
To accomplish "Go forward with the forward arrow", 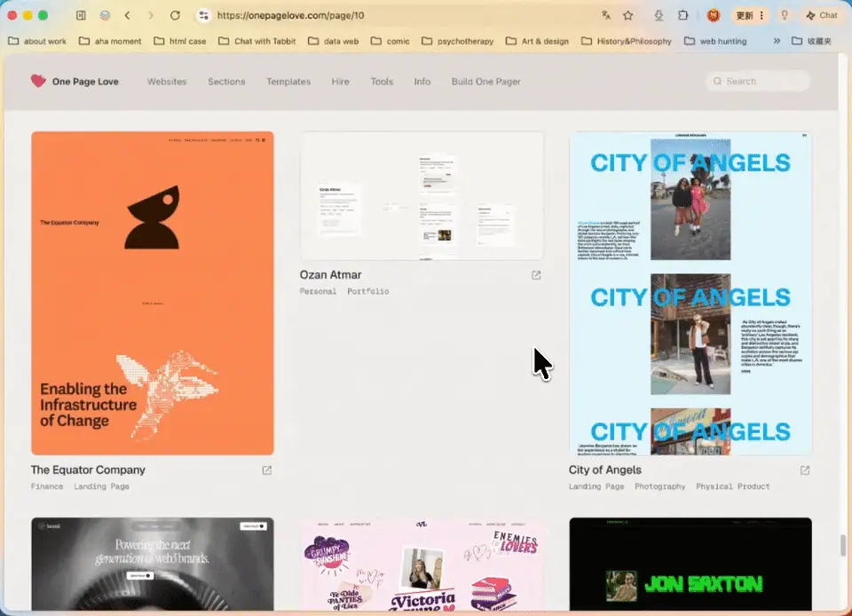I will [151, 15].
